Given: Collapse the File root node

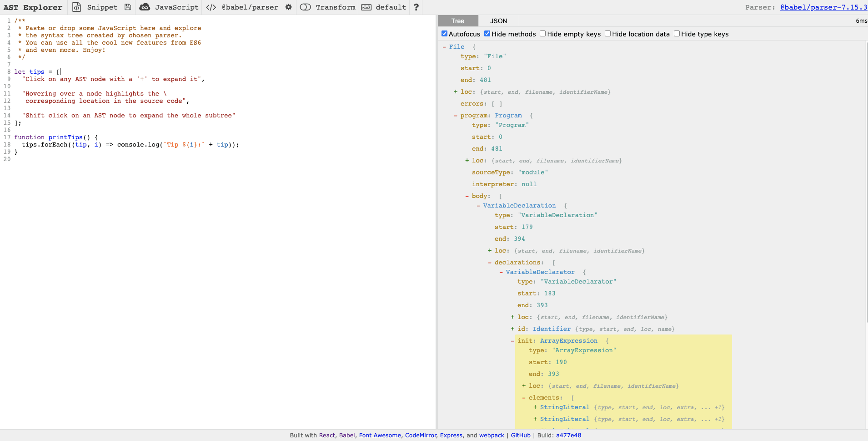Looking at the screenshot, I should click(444, 47).
